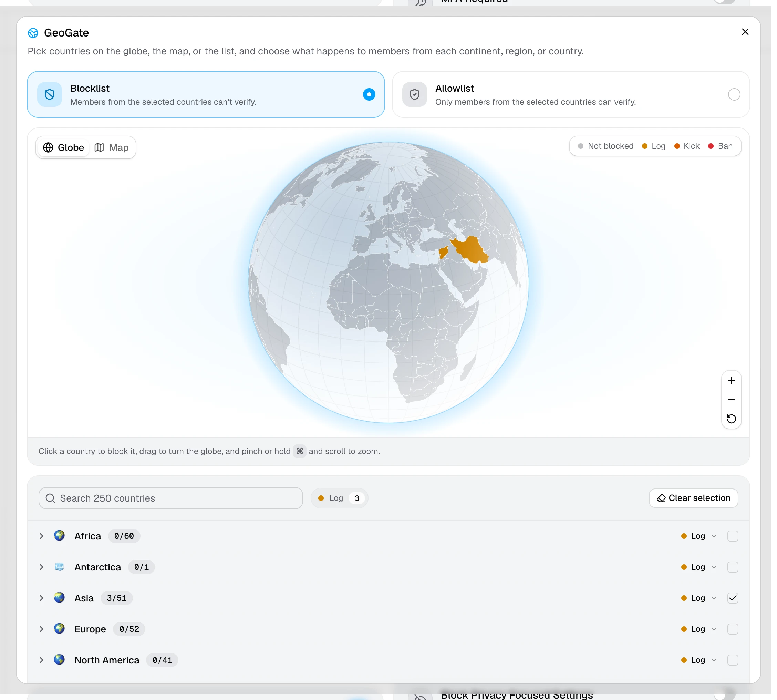Click the Africa globe emoji icon
This screenshot has height=700, width=777.
59,535
